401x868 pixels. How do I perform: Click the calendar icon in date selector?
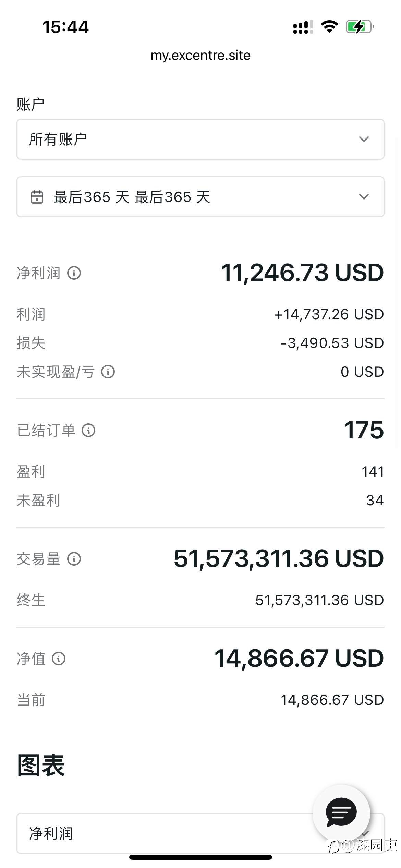[x=37, y=197]
